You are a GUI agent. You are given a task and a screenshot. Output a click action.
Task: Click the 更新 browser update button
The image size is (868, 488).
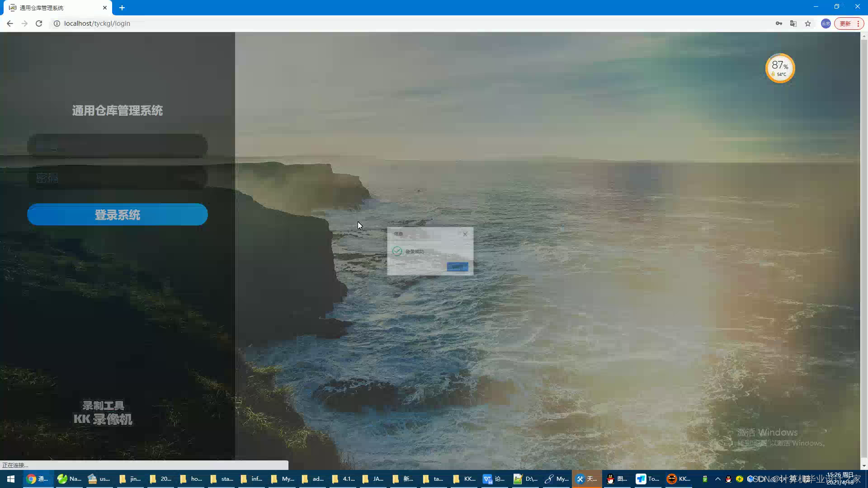point(845,23)
